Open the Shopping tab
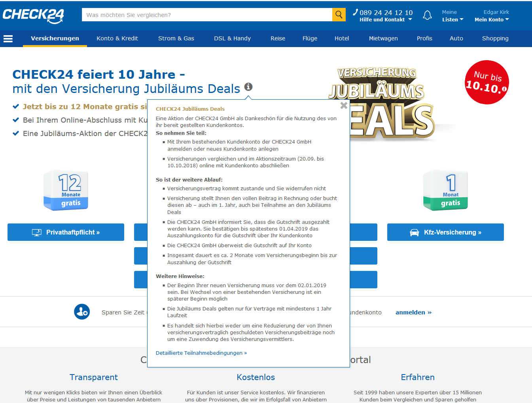The height and width of the screenshot is (403, 532). [495, 38]
